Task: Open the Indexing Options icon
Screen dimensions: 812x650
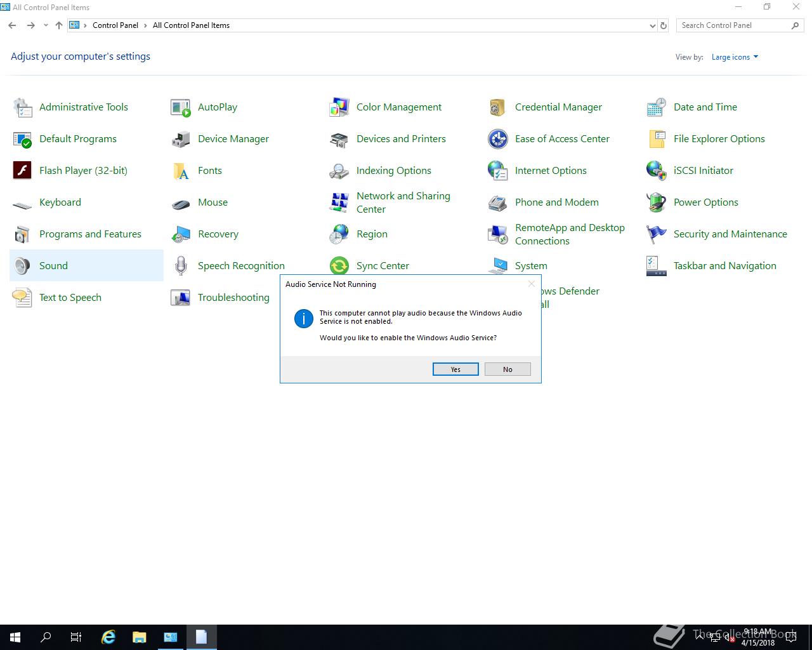Action: point(339,171)
